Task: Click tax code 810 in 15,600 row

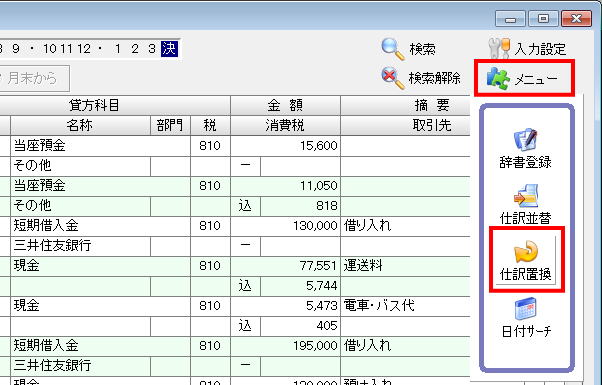Action: click(x=210, y=146)
